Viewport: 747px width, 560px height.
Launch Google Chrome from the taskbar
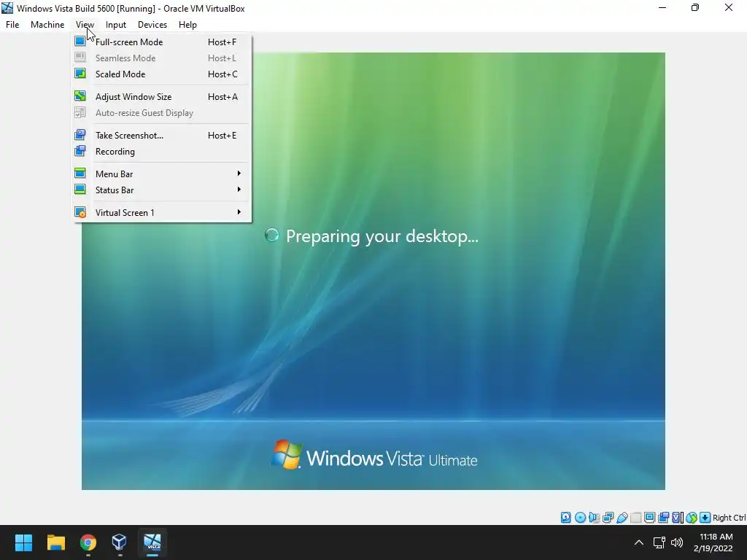(88, 542)
